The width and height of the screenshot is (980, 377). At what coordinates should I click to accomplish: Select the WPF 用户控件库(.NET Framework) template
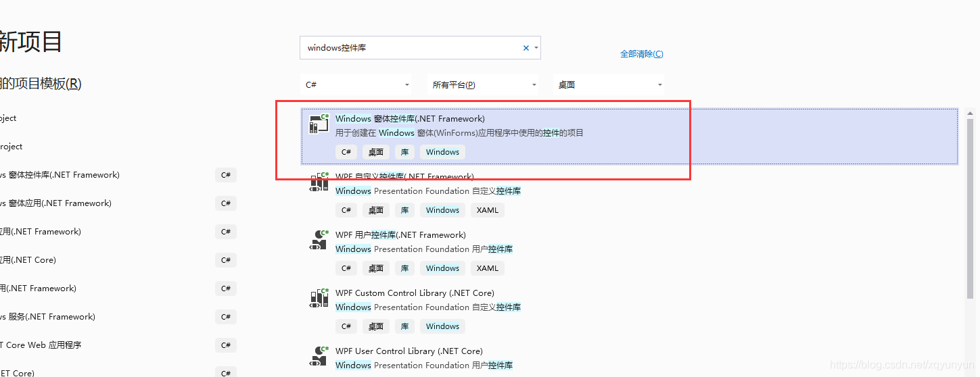click(x=629, y=251)
